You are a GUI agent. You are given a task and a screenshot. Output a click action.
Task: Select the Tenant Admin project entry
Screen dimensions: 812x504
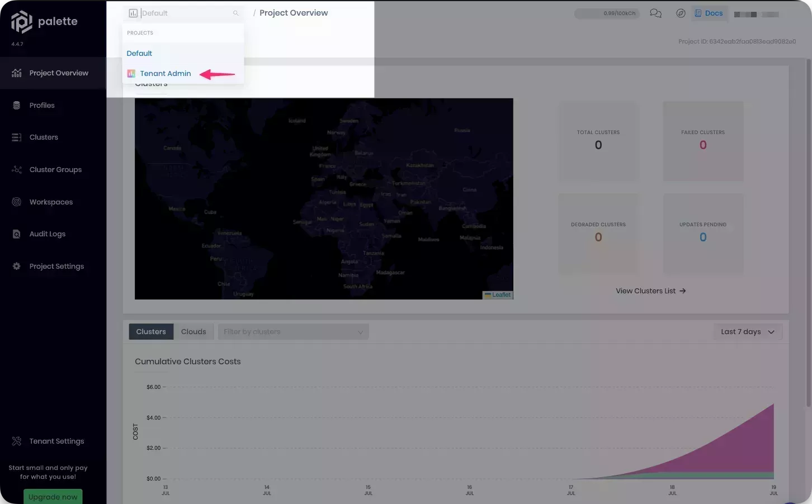166,73
